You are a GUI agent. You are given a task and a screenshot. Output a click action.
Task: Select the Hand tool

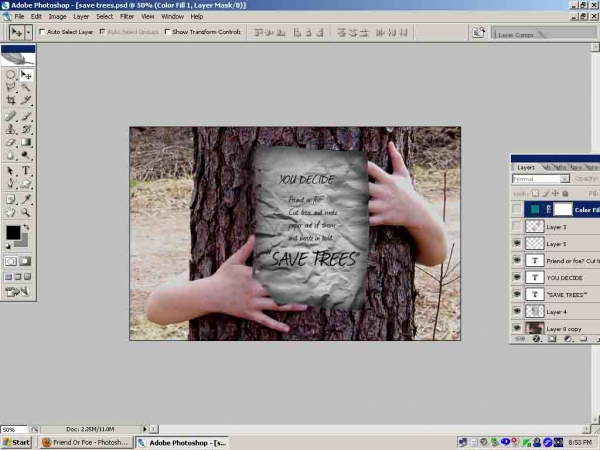pos(10,212)
